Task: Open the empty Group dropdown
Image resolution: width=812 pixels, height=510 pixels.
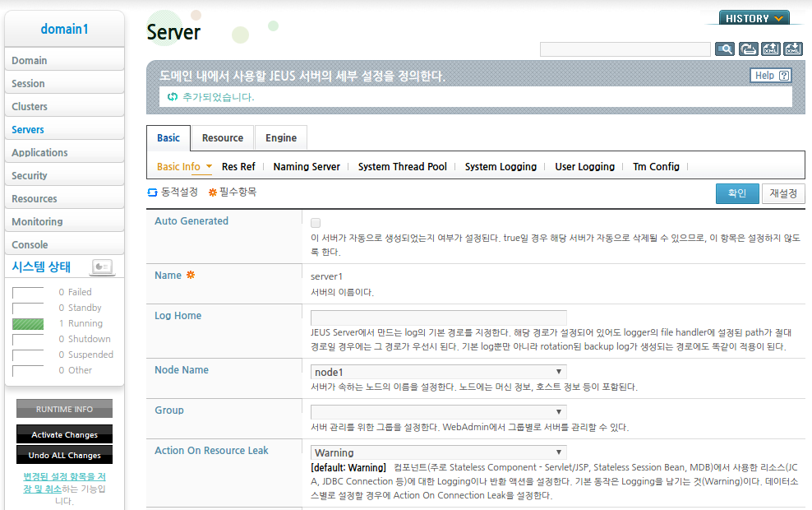Action: [x=439, y=412]
